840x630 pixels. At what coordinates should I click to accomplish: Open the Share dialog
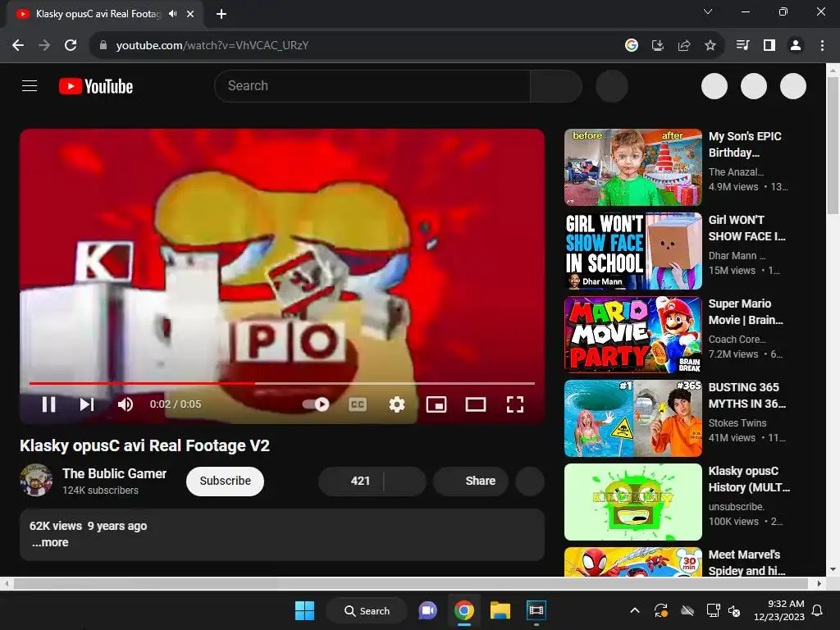coord(472,481)
